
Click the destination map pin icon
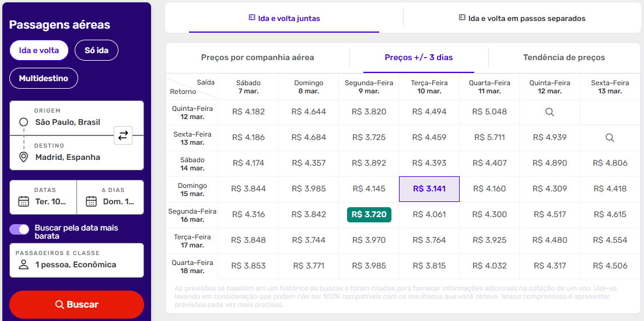tap(24, 157)
